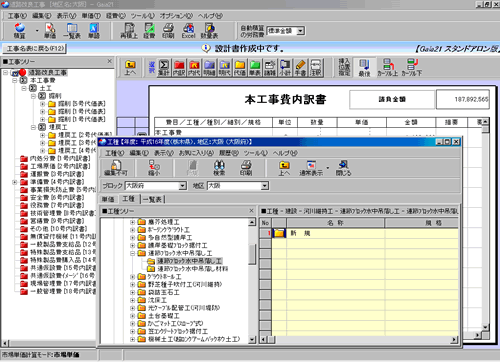Click the 新規 row in name list
The width and height of the screenshot is (500, 362).
point(365,233)
